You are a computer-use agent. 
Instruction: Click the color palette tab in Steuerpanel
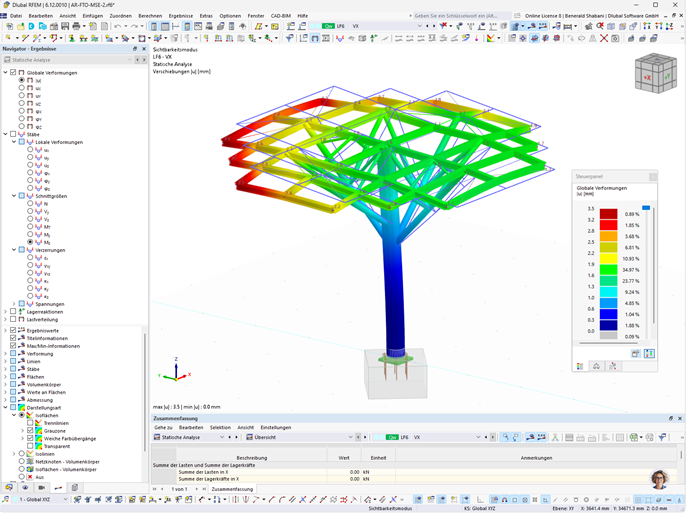pyautogui.click(x=580, y=366)
